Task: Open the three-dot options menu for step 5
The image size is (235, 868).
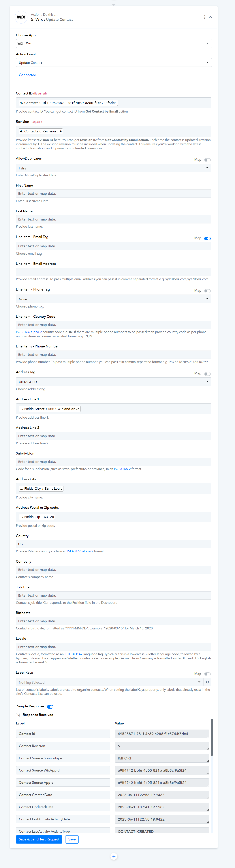Action: (x=205, y=17)
